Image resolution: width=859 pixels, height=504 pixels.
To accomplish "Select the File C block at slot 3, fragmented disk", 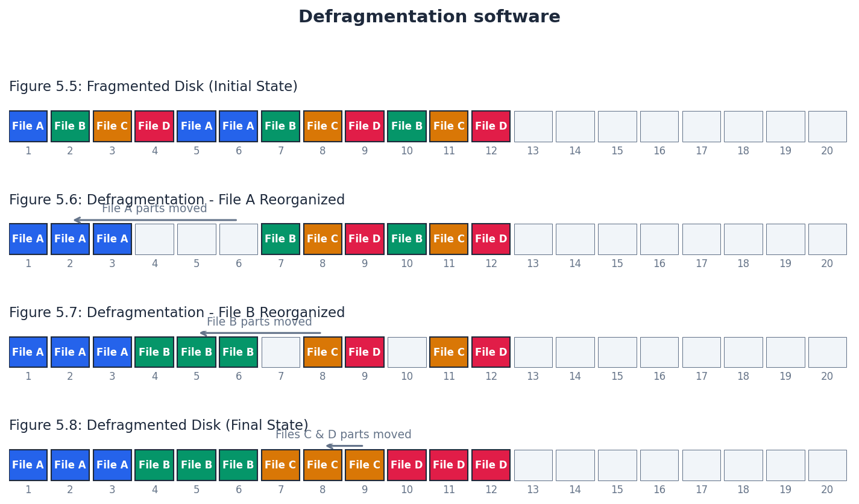I will 112,126.
